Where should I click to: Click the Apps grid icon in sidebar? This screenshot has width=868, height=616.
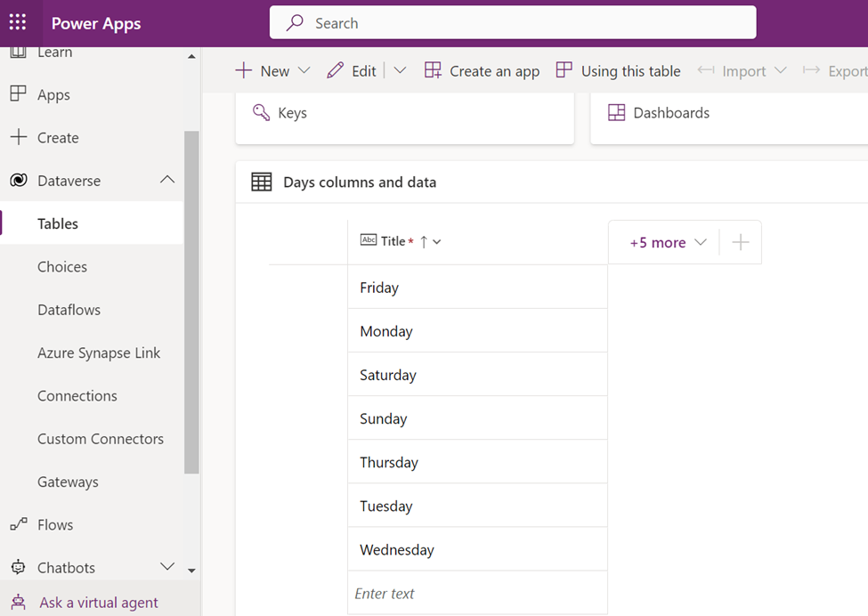click(x=19, y=93)
